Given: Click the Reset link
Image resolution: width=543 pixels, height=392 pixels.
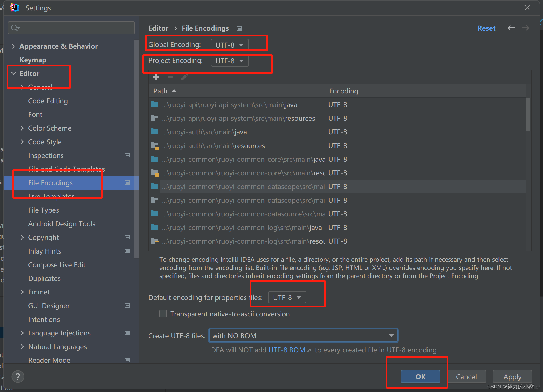Looking at the screenshot, I should point(486,28).
